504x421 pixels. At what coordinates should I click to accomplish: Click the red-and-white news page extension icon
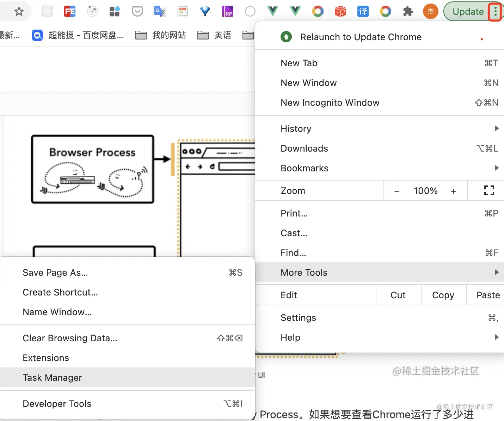coord(183,12)
